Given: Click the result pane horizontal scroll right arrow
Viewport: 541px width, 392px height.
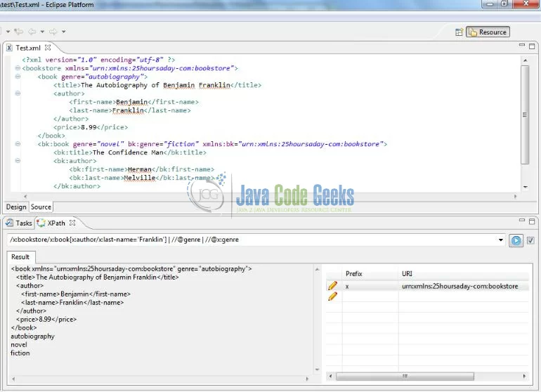Looking at the screenshot, I should 307,379.
